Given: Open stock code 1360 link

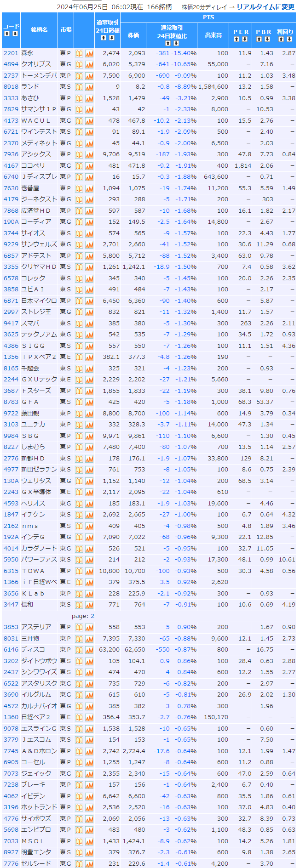Looking at the screenshot, I should pyautogui.click(x=11, y=717).
